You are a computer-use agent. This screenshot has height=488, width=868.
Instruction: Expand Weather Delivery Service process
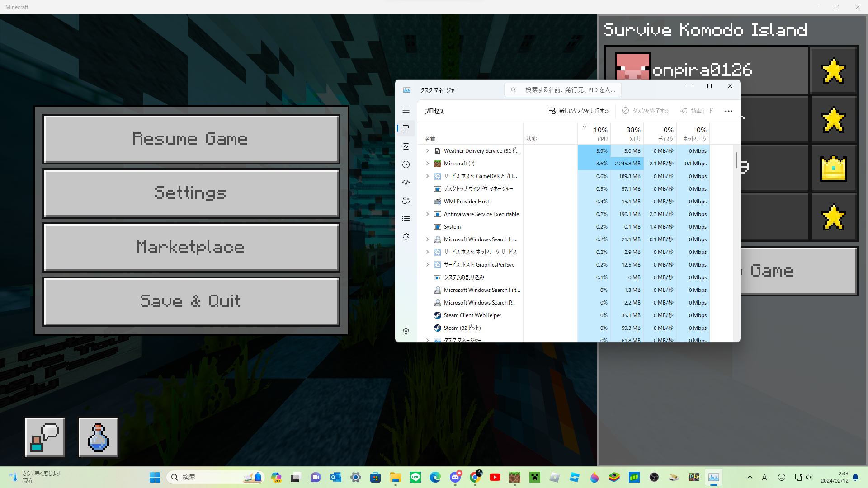(x=427, y=151)
